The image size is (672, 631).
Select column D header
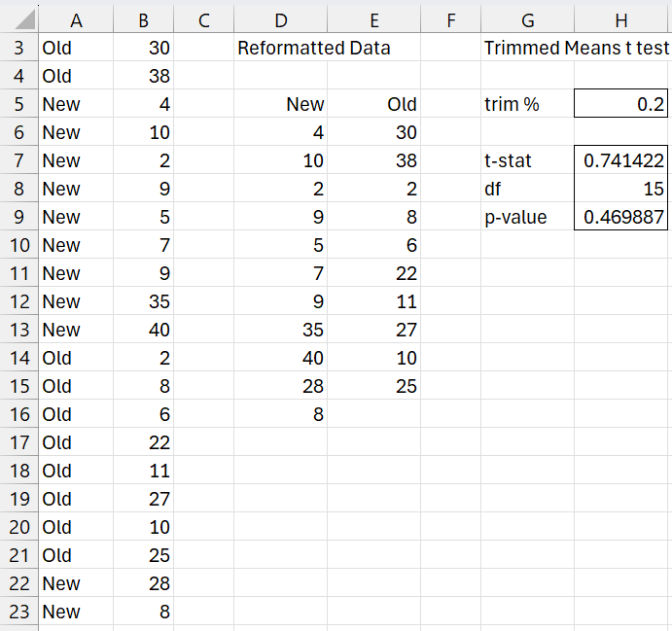click(280, 19)
